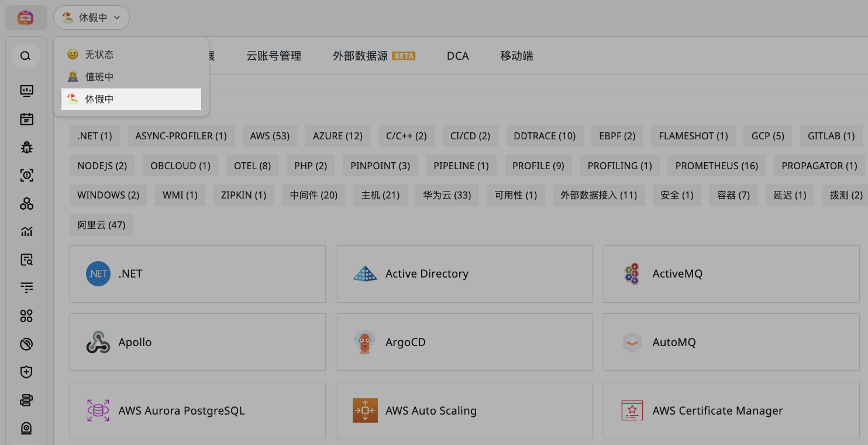The width and height of the screenshot is (868, 445).
Task: Click the workspace logo in the top-left corner
Action: coord(26,18)
